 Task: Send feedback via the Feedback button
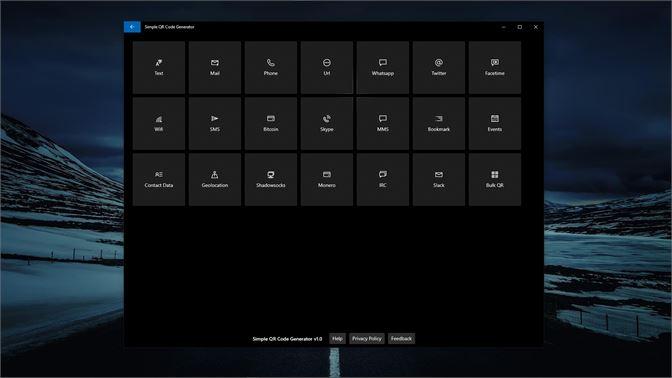[x=401, y=339]
